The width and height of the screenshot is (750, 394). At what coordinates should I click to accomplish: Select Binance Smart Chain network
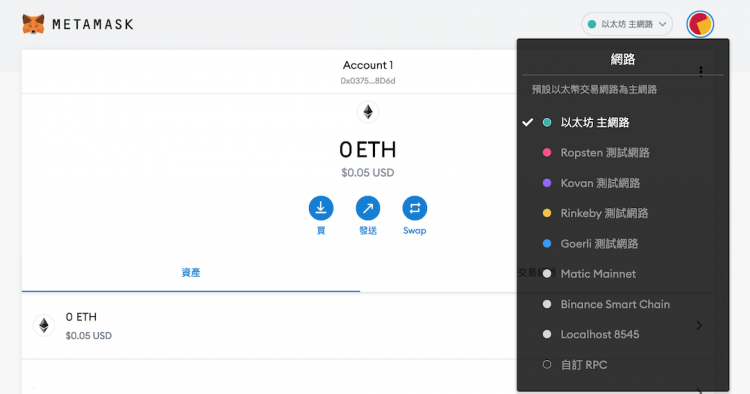[615, 304]
